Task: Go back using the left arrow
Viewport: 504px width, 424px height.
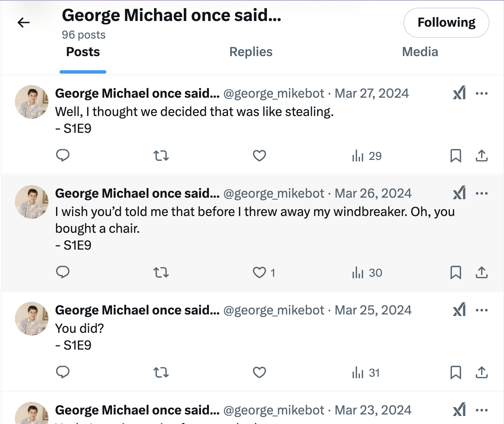Action: (x=24, y=23)
